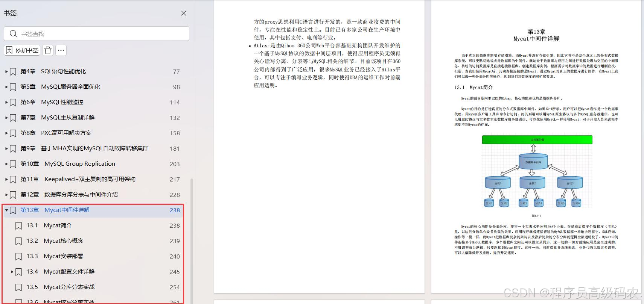The width and height of the screenshot is (644, 304).
Task: Expand the 13.4 Mycat配置文件详解 sub-bookmark
Action: pyautogui.click(x=12, y=272)
